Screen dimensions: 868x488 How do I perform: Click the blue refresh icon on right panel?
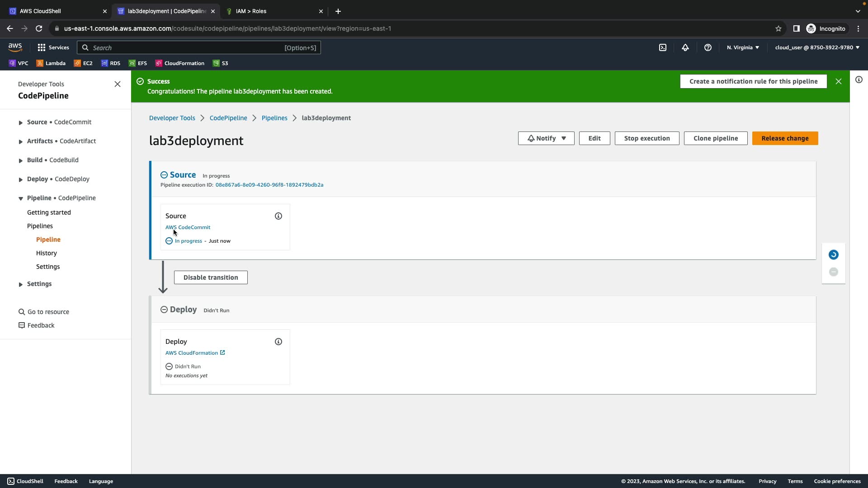(833, 255)
